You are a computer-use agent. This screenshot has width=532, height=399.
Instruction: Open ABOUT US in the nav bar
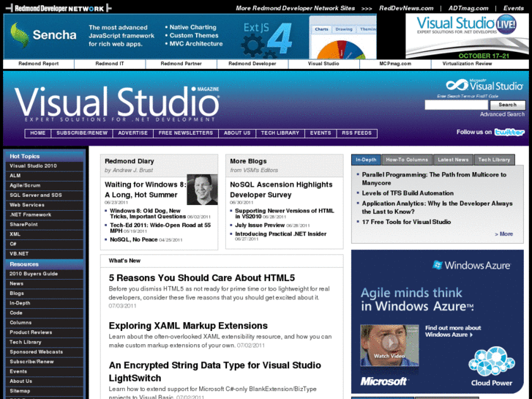[x=237, y=133]
